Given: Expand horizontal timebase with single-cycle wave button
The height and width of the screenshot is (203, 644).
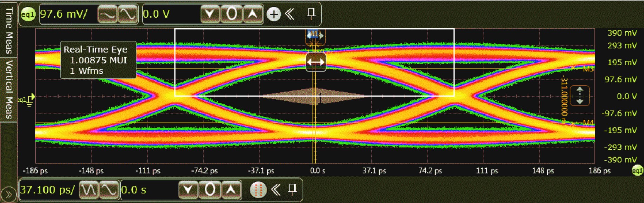Looking at the screenshot, I should (109, 190).
